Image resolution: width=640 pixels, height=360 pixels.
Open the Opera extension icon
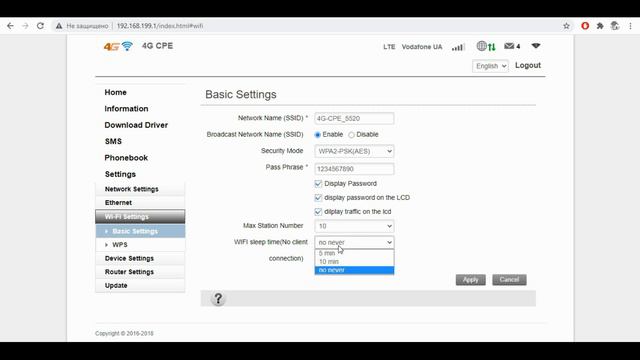pos(585,26)
